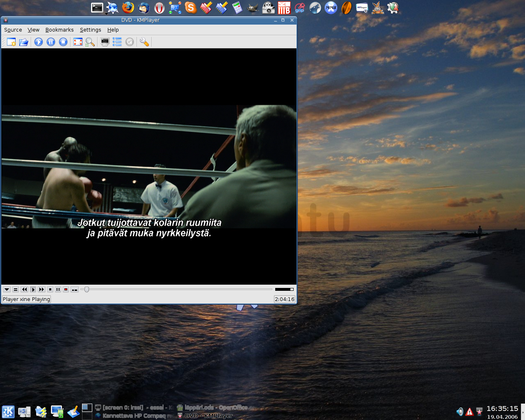Launch the MMS stream icon
Screen dimensions: 525x420
(331, 7)
